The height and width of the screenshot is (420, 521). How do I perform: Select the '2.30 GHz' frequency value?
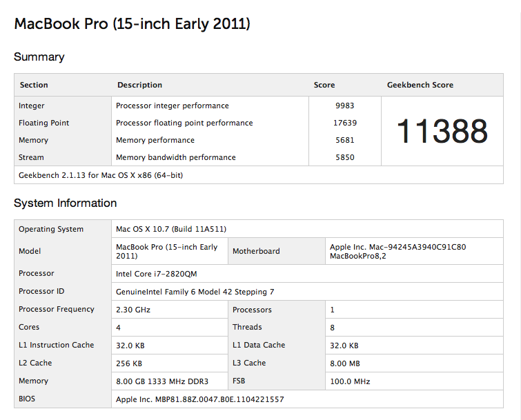[133, 310]
